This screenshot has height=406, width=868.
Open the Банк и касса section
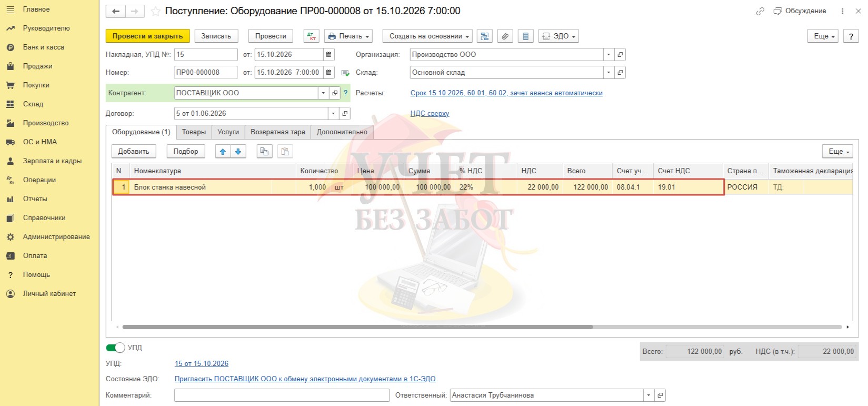[x=43, y=47]
